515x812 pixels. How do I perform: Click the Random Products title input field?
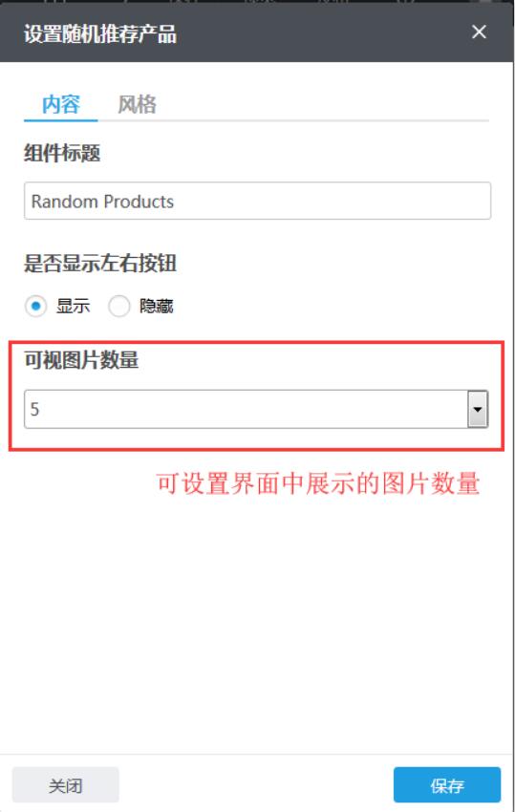(x=257, y=201)
